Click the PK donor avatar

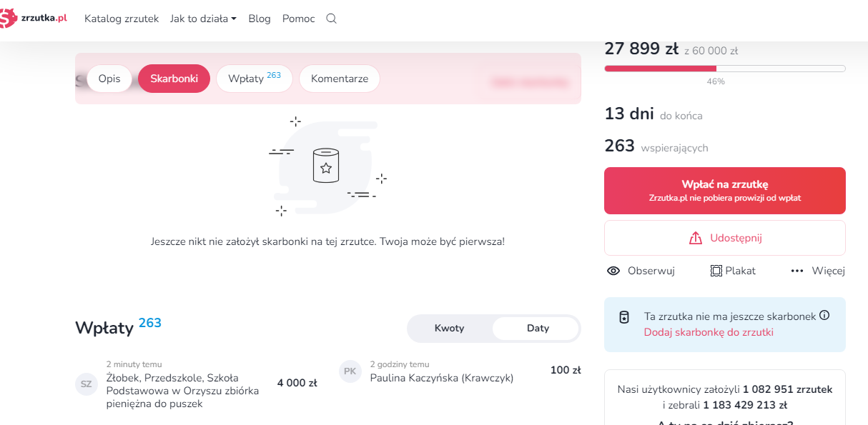[350, 371]
